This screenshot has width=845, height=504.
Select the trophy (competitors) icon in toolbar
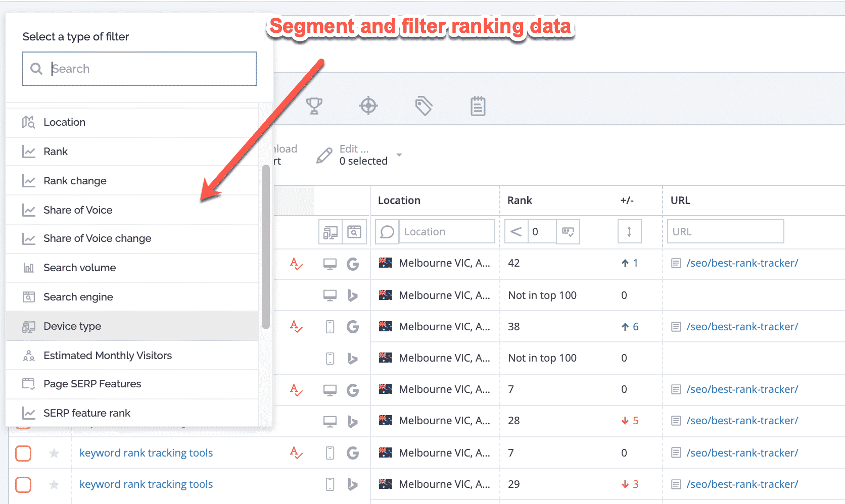tap(315, 106)
